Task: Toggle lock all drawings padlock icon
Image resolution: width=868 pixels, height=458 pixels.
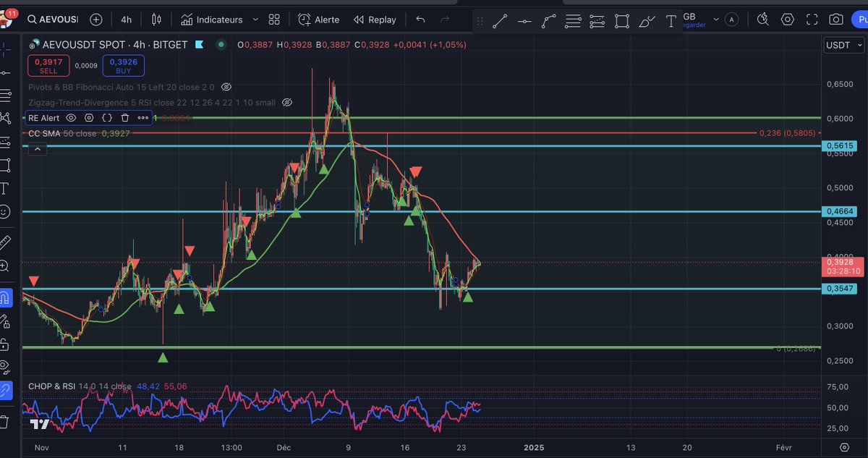Action: click(4, 344)
